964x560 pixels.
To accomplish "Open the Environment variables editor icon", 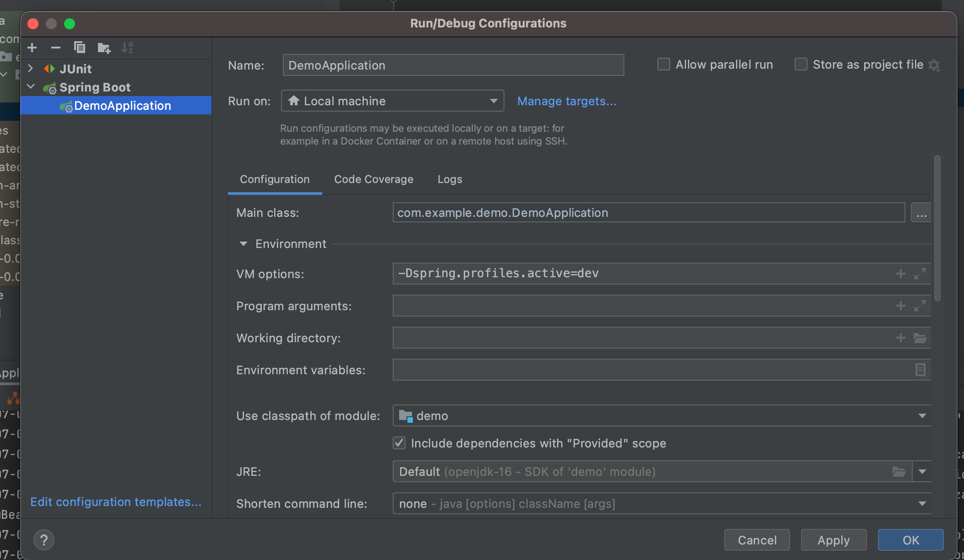I will [x=920, y=370].
